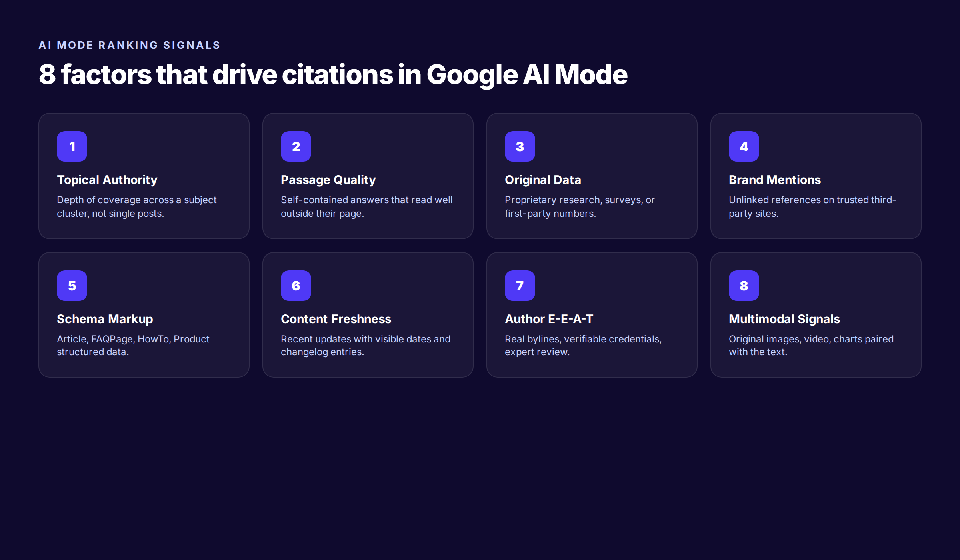Click the number 8 badge on Multimodal Signals
The height and width of the screenshot is (560, 960).
(744, 286)
